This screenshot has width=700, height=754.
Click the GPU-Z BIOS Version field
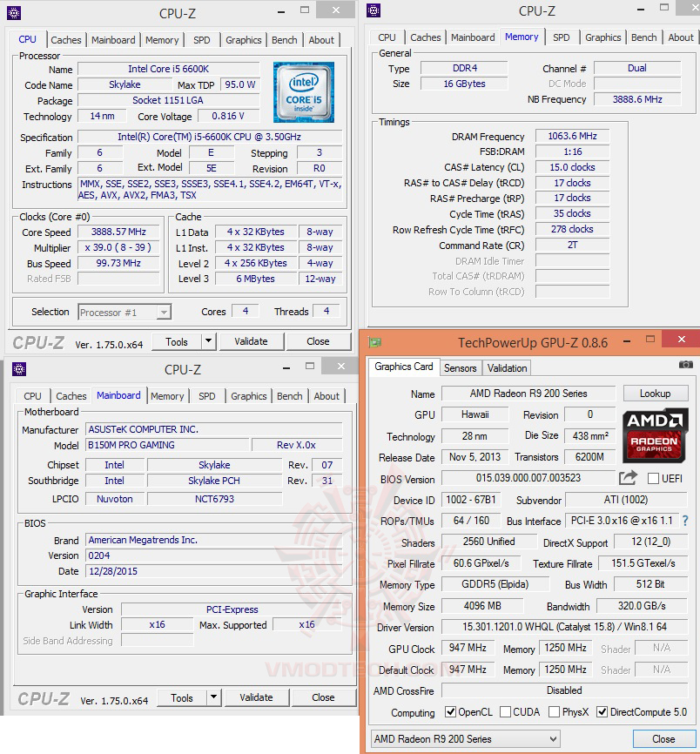[528, 478]
